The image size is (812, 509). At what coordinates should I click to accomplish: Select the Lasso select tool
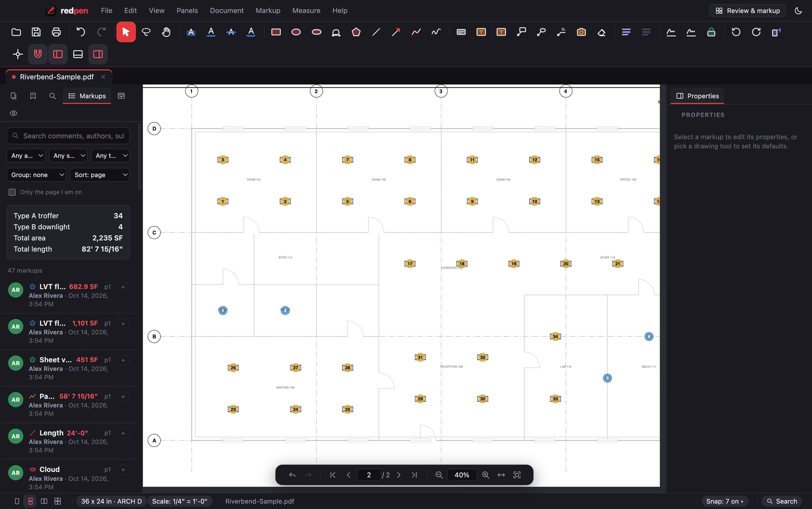click(x=146, y=32)
